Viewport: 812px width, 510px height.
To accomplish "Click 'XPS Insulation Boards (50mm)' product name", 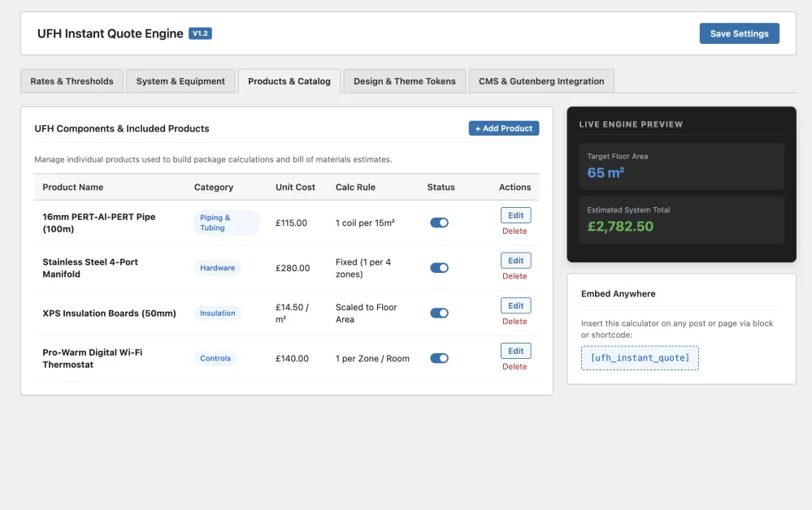I will (x=109, y=313).
